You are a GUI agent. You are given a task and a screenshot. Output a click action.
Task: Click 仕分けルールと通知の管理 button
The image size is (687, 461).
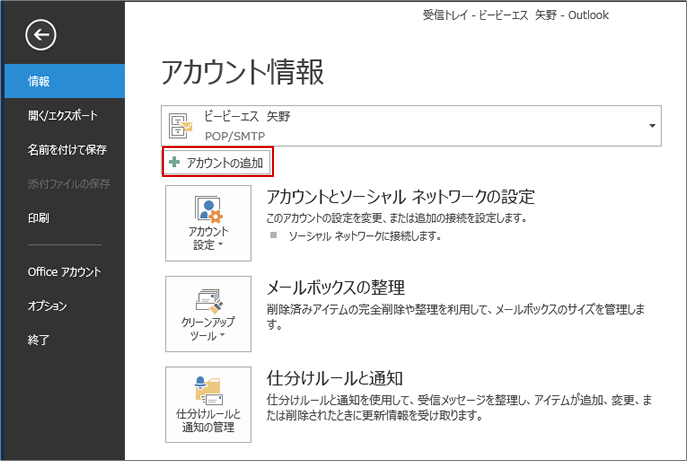[x=208, y=404]
